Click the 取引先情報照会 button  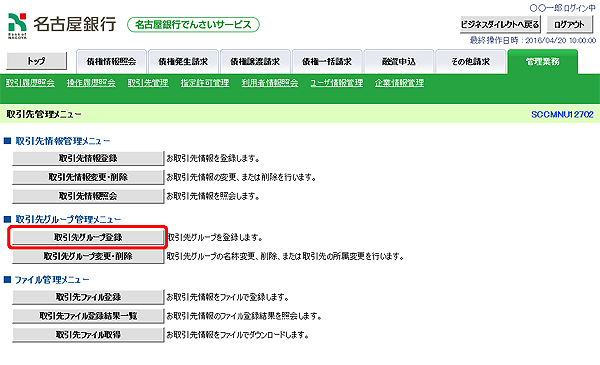tap(88, 196)
